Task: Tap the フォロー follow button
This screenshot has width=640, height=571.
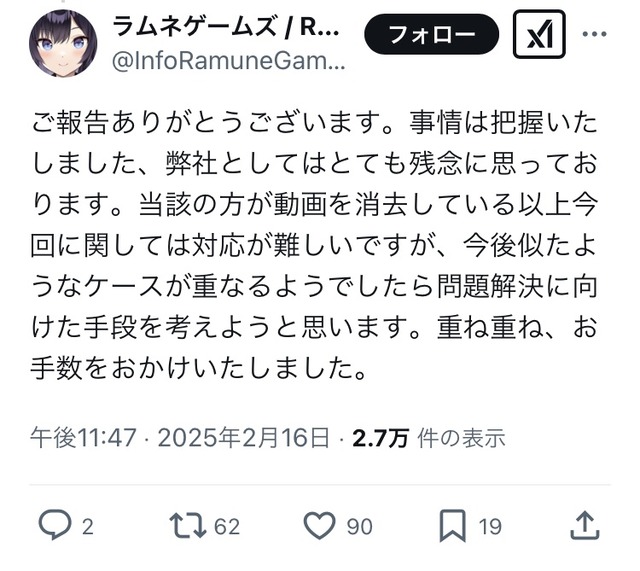Action: click(x=431, y=34)
